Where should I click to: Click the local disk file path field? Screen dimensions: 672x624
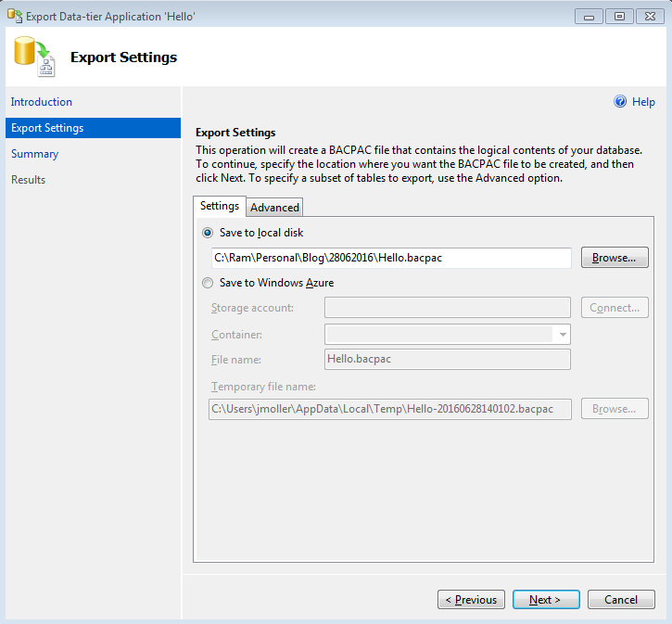pyautogui.click(x=389, y=258)
